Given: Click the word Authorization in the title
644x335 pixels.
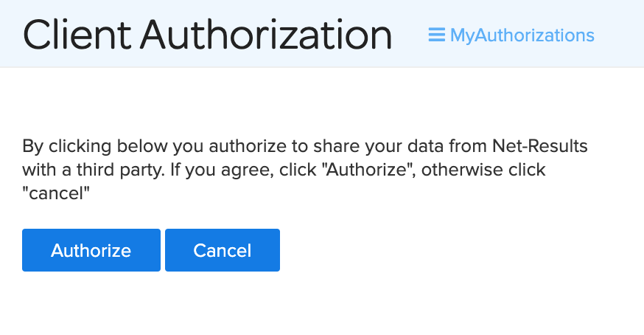Looking at the screenshot, I should [x=266, y=35].
